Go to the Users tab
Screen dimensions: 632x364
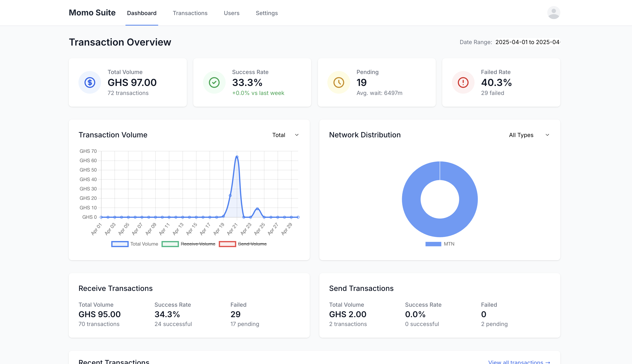(231, 13)
